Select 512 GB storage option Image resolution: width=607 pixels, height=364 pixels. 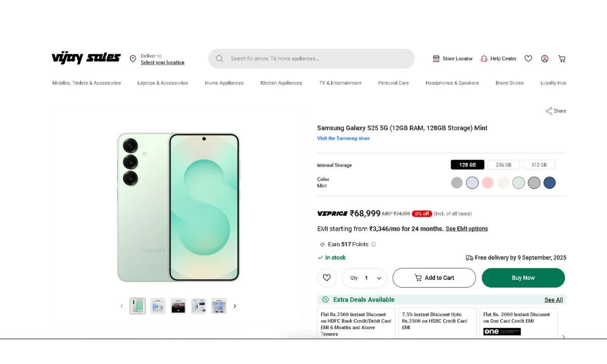[539, 165]
